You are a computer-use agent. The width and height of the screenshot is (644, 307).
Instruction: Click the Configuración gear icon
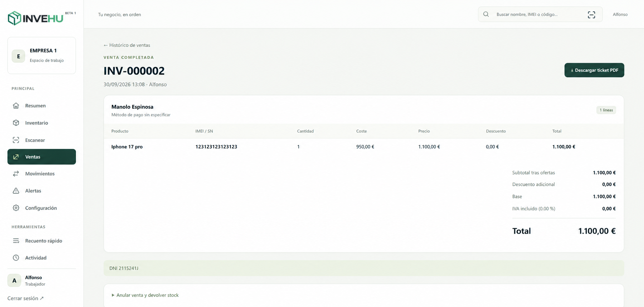coord(16,208)
